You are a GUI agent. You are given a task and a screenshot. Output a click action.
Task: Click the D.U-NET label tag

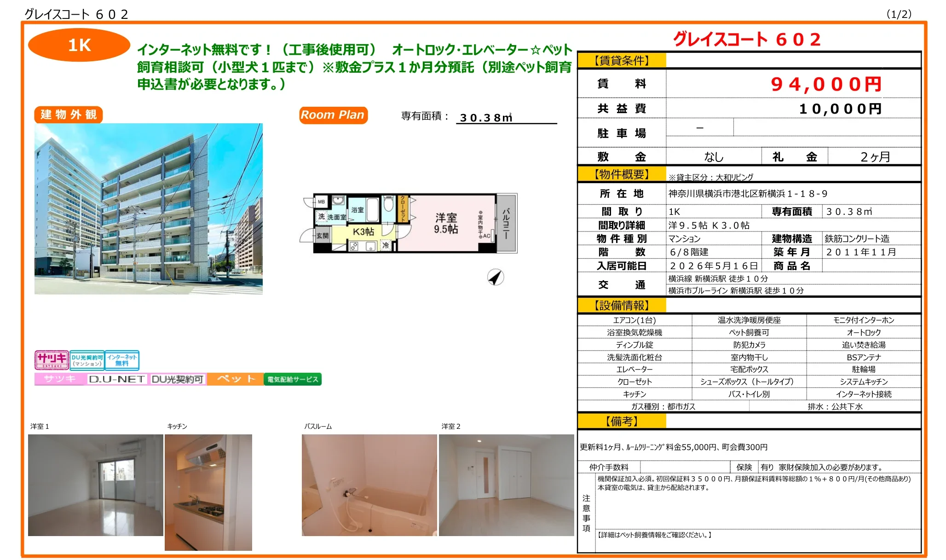(117, 379)
